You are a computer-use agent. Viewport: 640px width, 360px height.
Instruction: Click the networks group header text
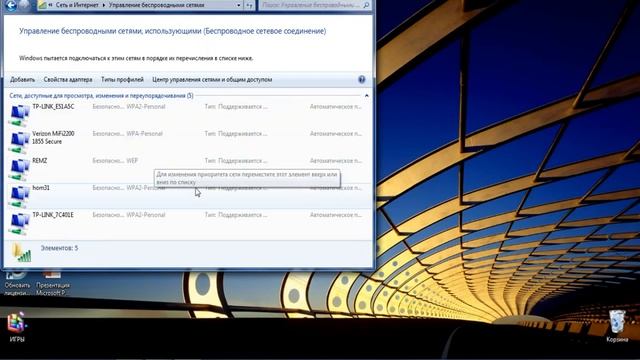(101, 96)
